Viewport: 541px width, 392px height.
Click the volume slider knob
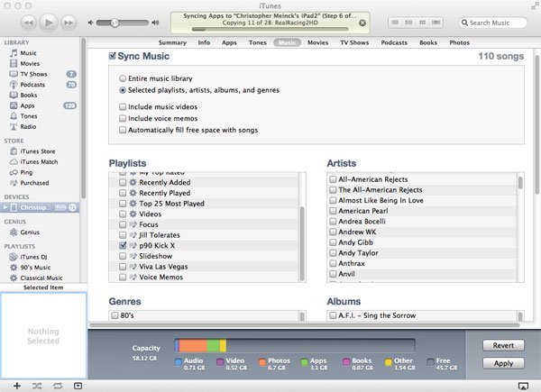(x=115, y=23)
